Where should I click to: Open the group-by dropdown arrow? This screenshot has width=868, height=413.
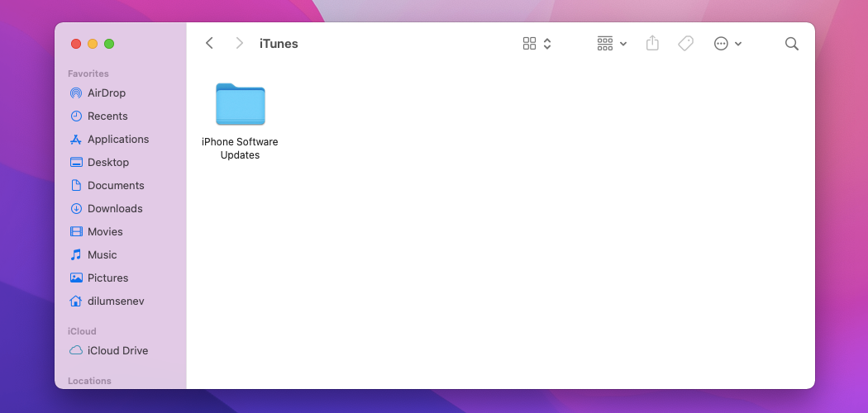tap(623, 44)
